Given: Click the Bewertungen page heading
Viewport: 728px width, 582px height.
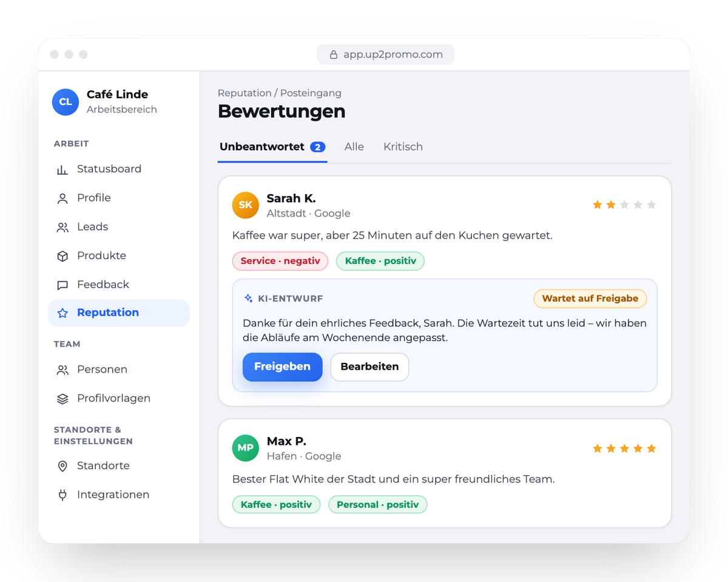Looking at the screenshot, I should click(281, 112).
